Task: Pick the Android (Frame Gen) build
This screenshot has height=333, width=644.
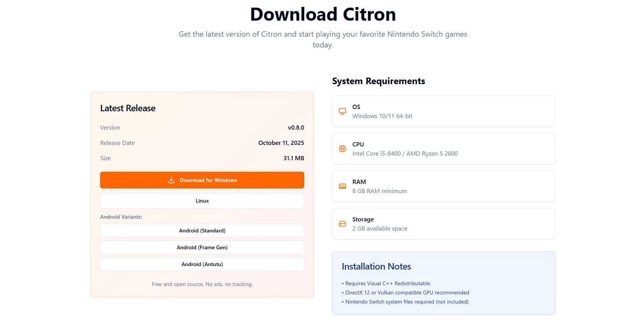Action: (202, 247)
